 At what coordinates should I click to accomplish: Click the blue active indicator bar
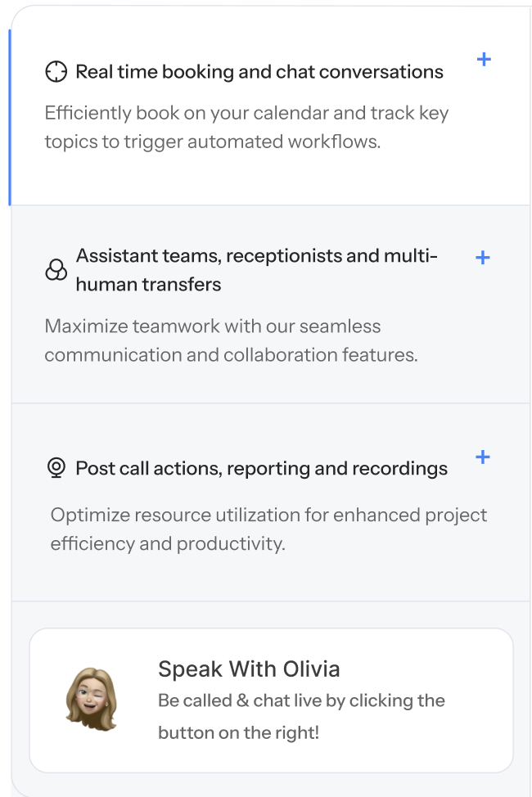10,117
